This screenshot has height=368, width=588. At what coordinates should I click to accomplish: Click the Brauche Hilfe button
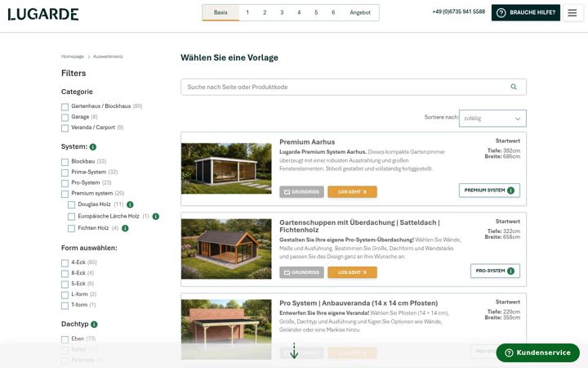click(526, 13)
